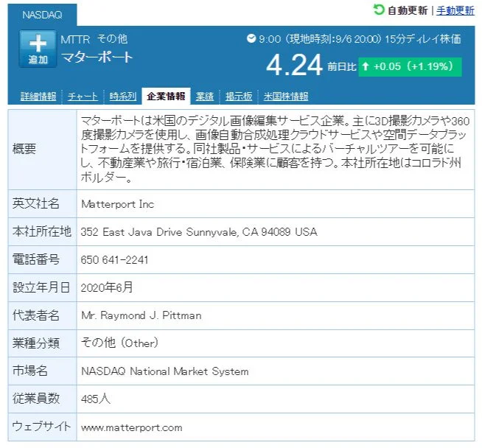This screenshot has height=448, width=482.
Task: Click the 前日比 label
Action: (341, 66)
